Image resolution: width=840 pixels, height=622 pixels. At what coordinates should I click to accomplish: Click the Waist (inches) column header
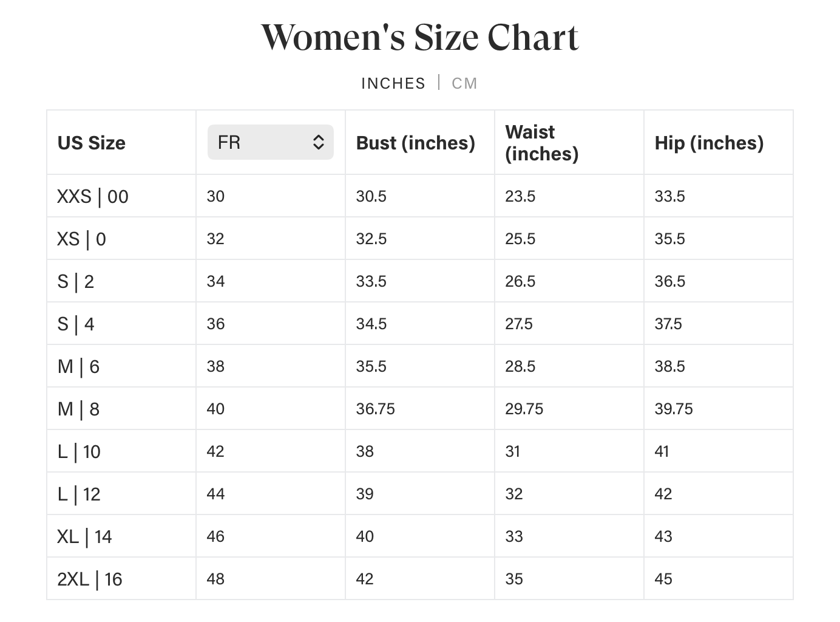[x=541, y=143]
